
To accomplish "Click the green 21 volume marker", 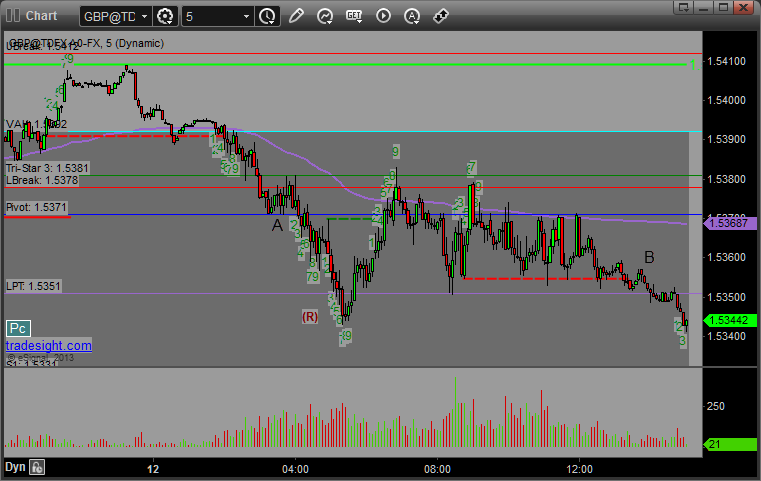I will coord(730,444).
